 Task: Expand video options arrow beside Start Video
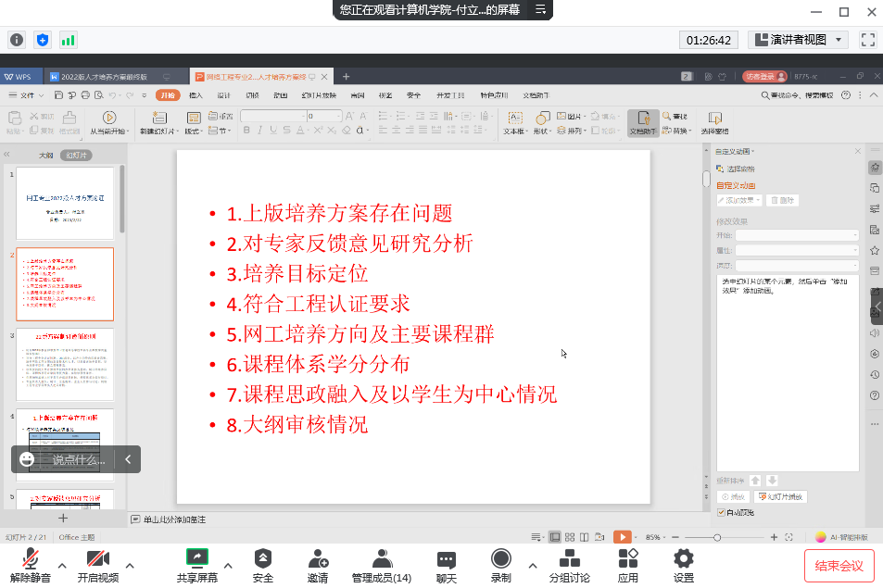129,565
